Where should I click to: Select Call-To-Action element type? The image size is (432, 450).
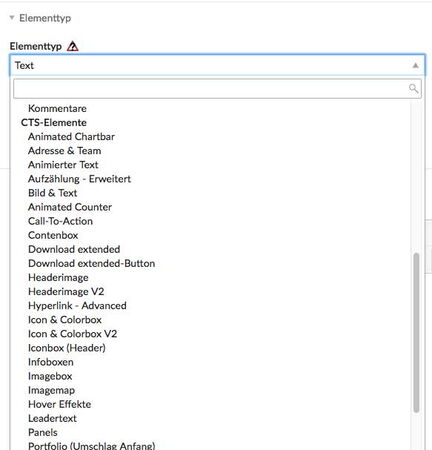coord(60,221)
